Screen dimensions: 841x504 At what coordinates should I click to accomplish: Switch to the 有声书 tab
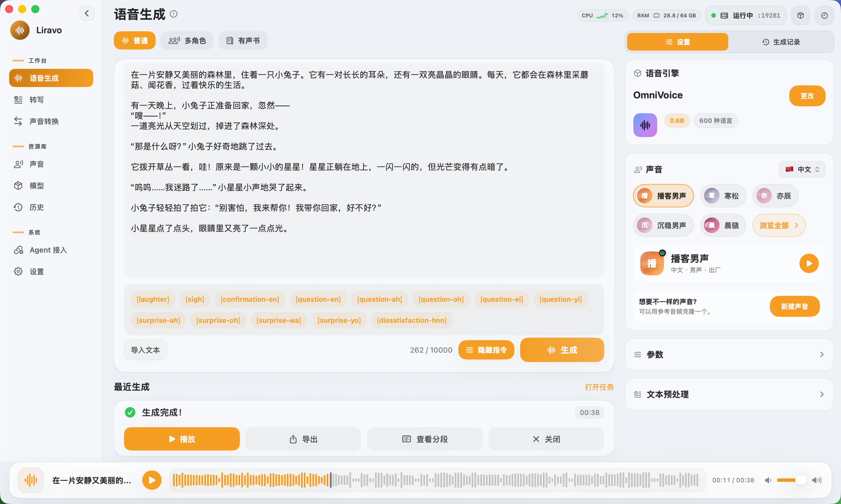[x=243, y=41]
